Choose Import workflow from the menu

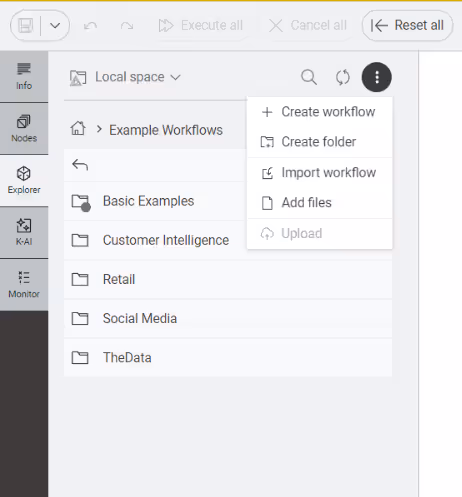tap(320, 173)
